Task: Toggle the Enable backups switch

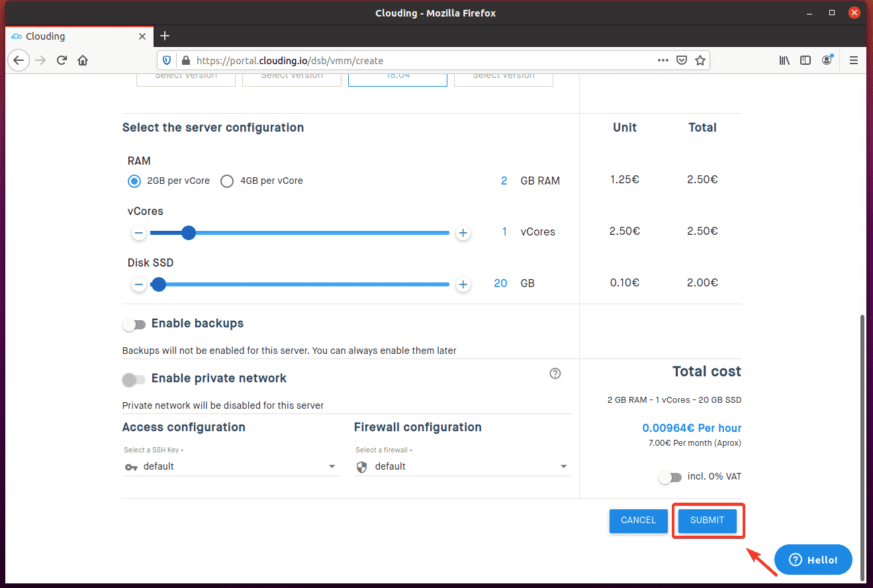Action: coord(134,325)
